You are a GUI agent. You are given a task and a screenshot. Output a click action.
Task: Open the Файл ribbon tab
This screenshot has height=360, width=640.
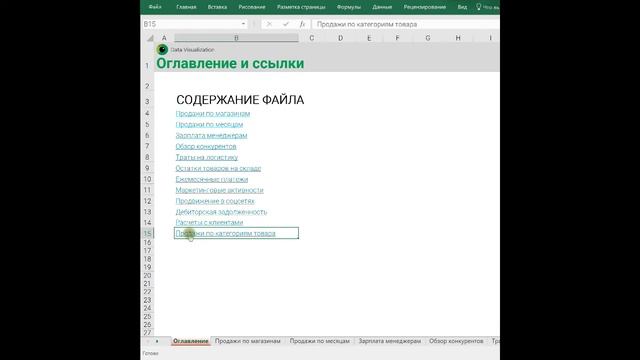coord(155,7)
